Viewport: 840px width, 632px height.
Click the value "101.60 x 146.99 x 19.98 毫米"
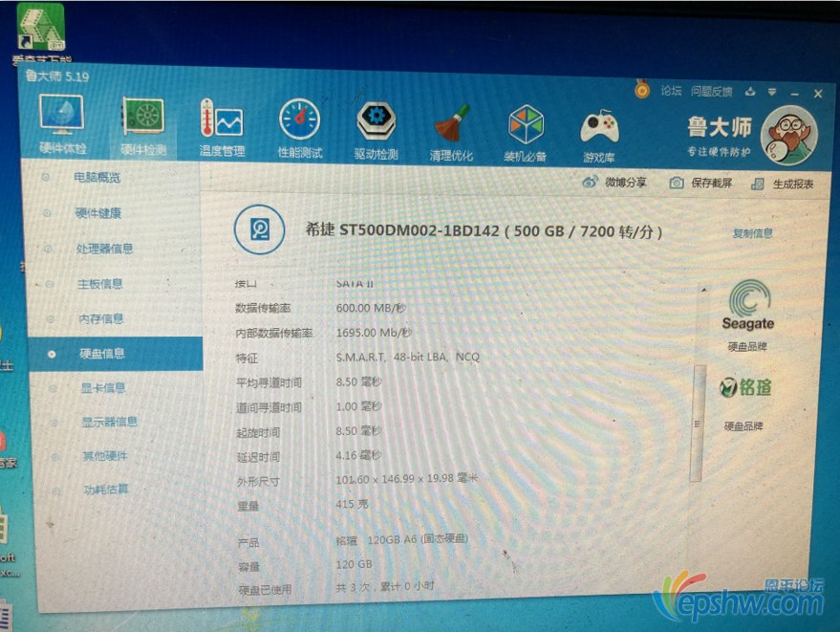pos(406,479)
